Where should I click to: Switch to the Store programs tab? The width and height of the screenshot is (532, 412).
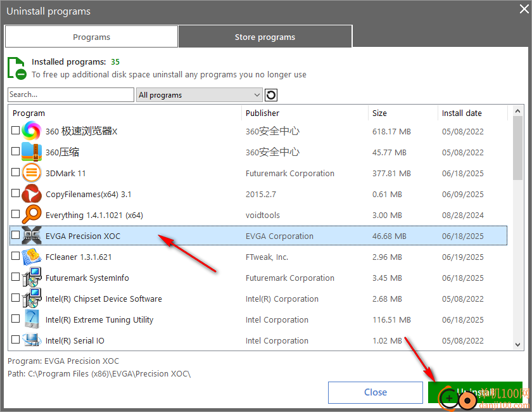[x=265, y=37]
